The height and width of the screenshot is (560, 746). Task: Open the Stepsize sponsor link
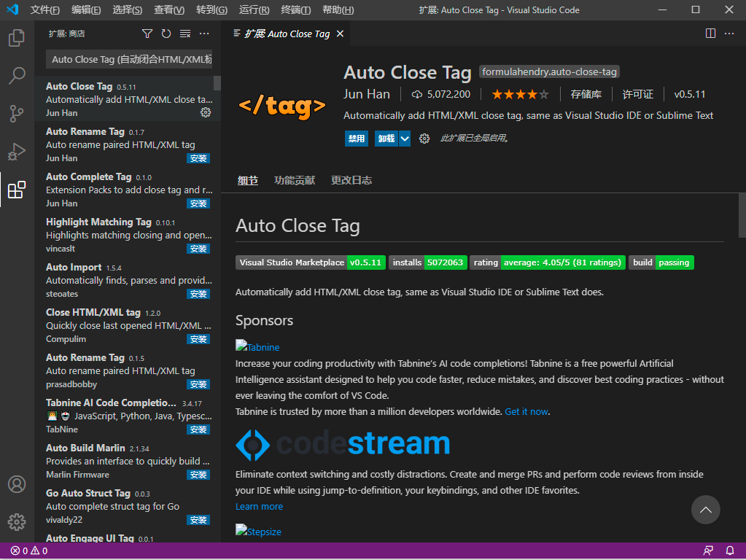tap(258, 531)
